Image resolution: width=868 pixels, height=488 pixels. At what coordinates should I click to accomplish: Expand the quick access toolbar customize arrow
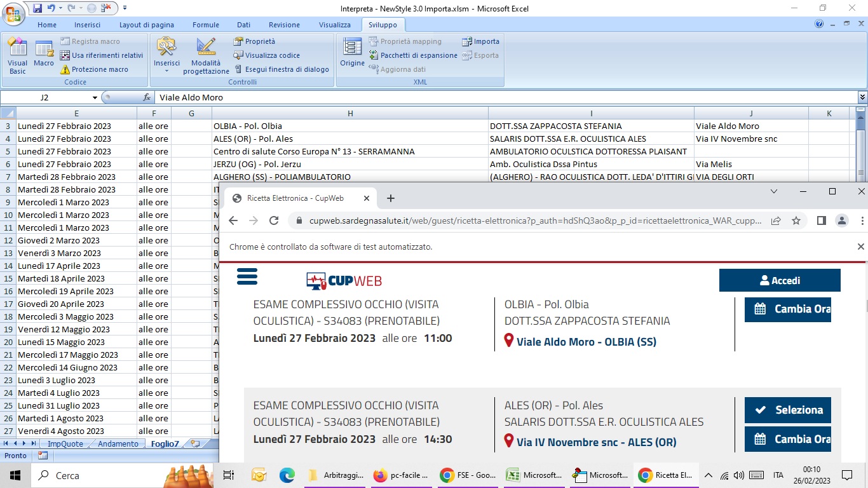(125, 8)
